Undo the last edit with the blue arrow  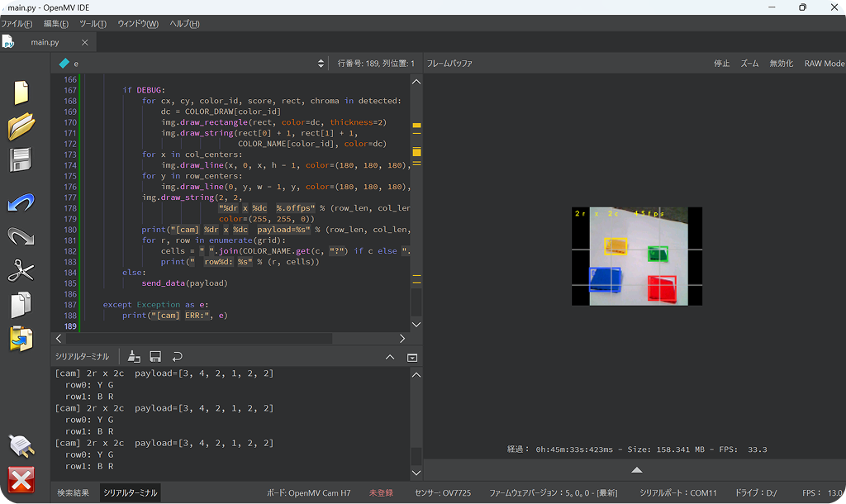(x=21, y=202)
